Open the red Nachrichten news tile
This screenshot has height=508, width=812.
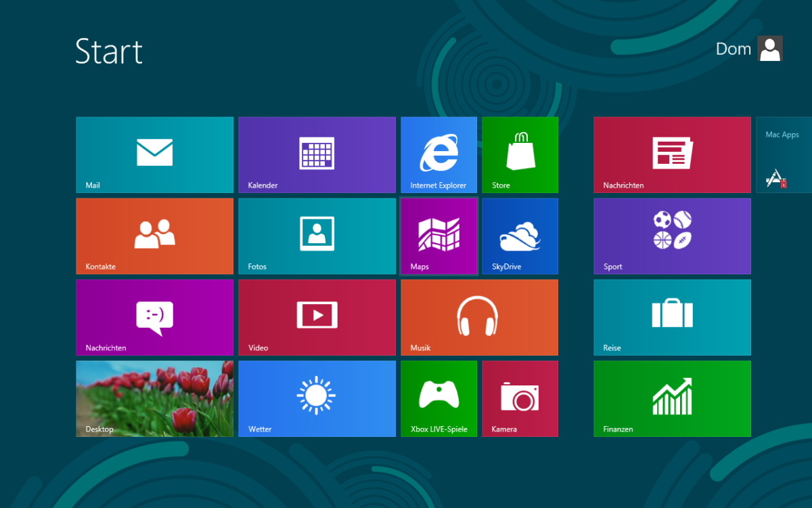click(x=672, y=154)
